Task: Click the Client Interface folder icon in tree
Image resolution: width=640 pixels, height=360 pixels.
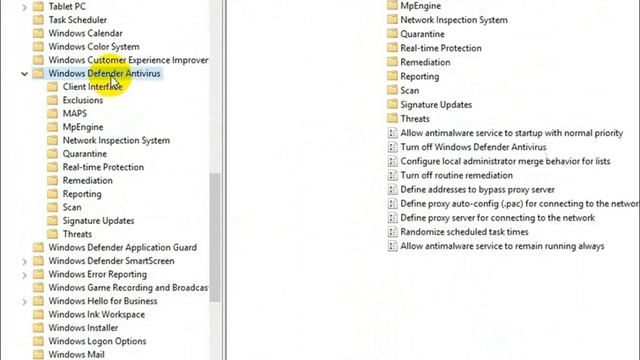Action: pos(52,87)
